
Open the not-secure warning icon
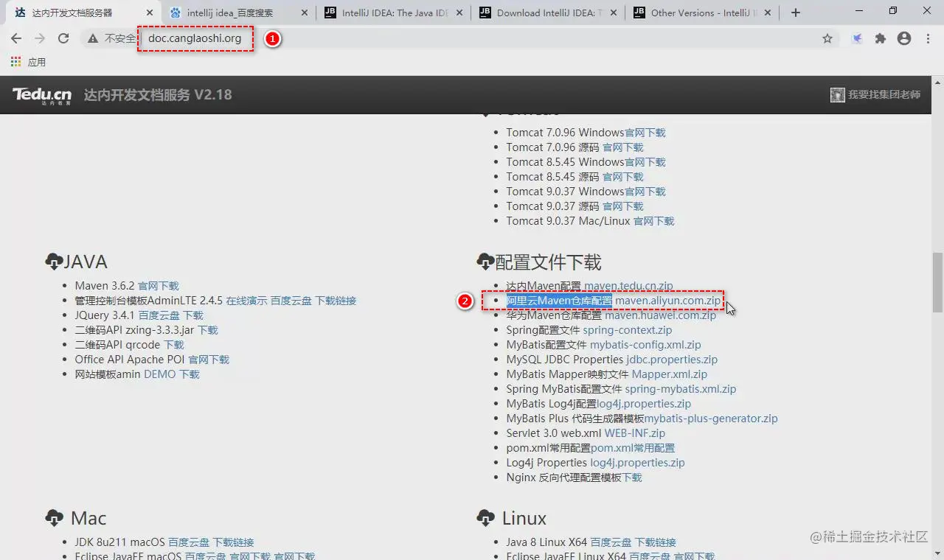pyautogui.click(x=93, y=38)
